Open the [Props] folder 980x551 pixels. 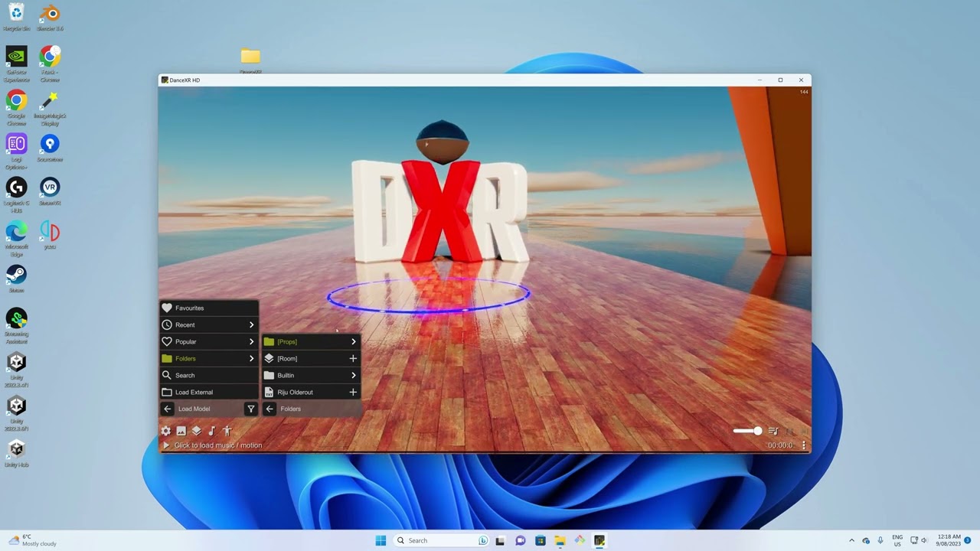click(311, 341)
